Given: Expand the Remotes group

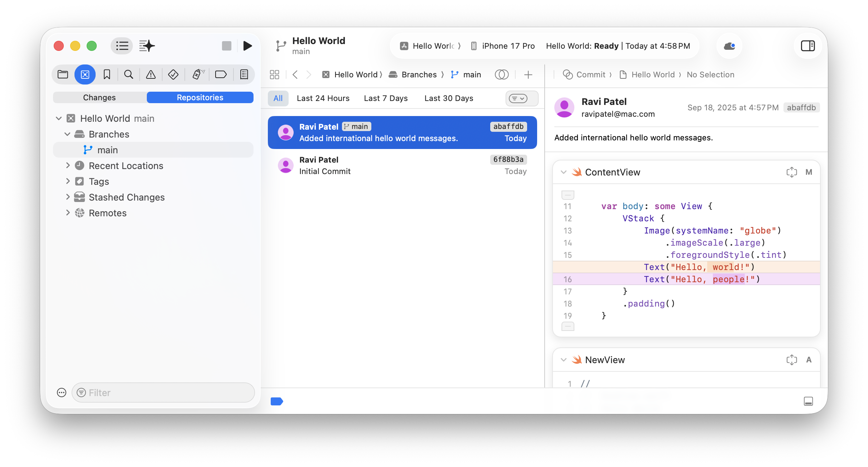Looking at the screenshot, I should tap(68, 213).
